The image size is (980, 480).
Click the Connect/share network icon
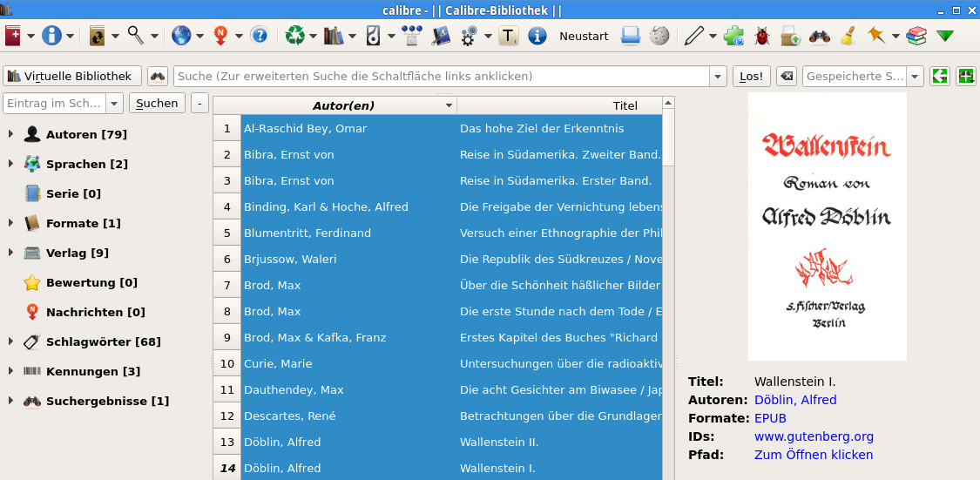coord(412,36)
